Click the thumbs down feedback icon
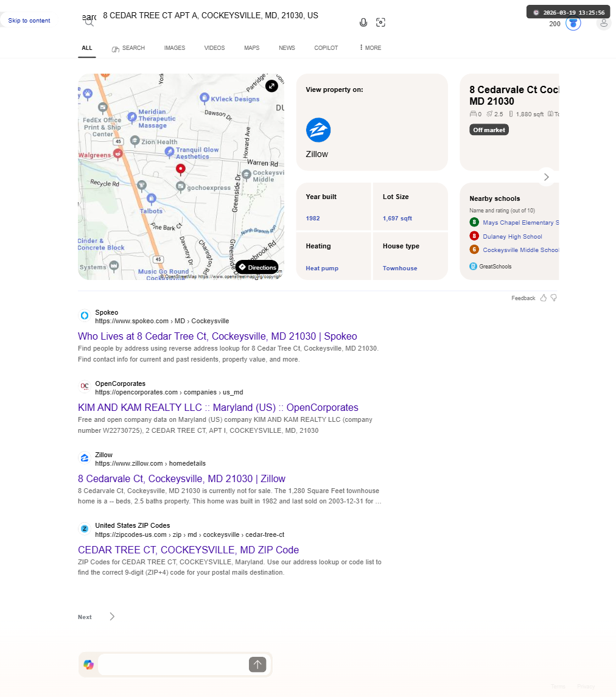616x697 pixels. click(554, 298)
